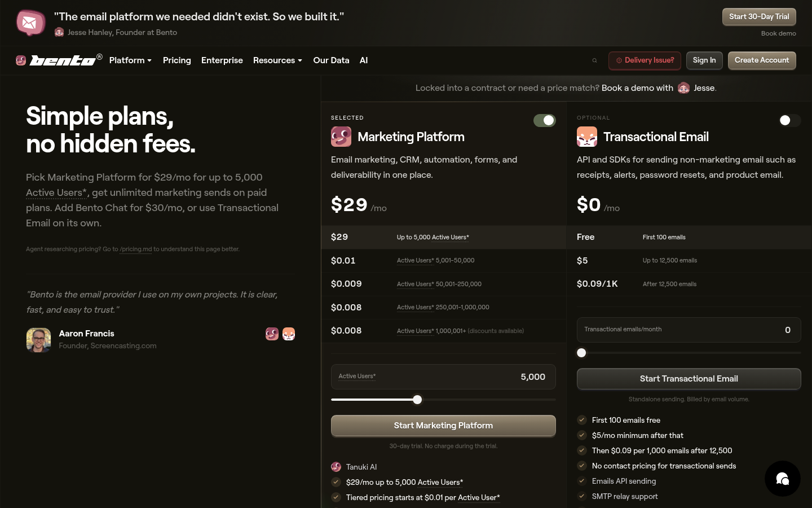This screenshot has height=508, width=812.
Task: Expand the Resources dropdown menu
Action: coord(277,60)
